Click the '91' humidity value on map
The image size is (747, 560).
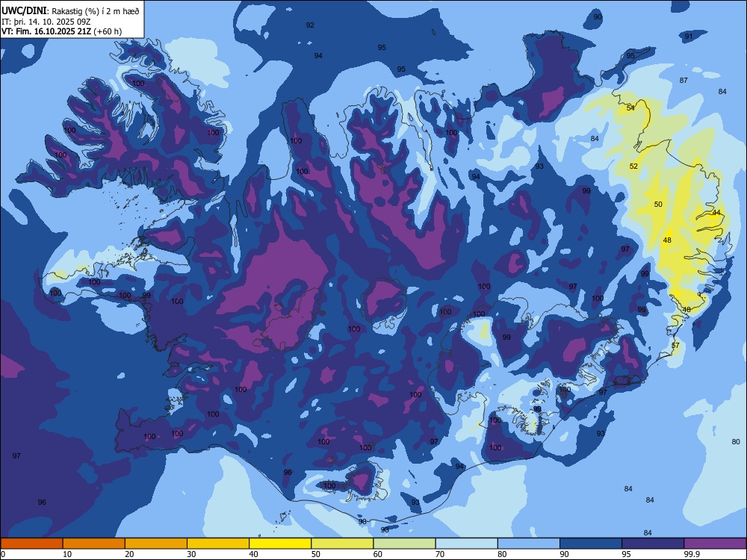point(689,36)
